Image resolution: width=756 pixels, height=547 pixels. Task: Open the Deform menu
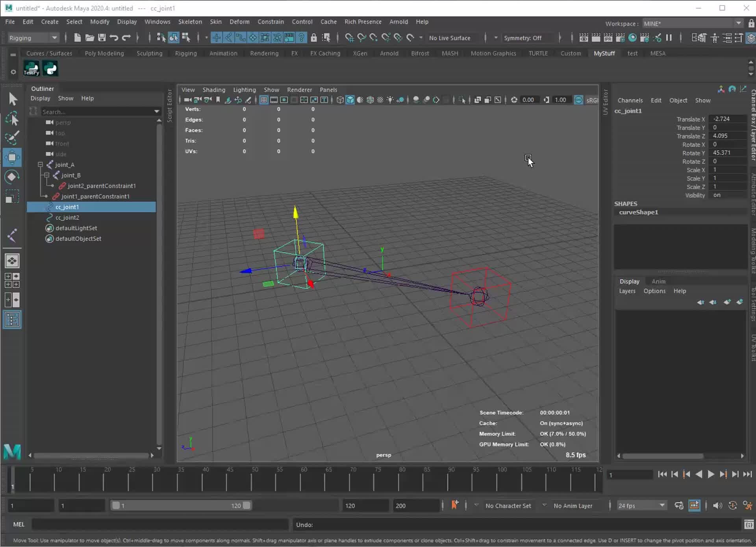click(x=239, y=22)
